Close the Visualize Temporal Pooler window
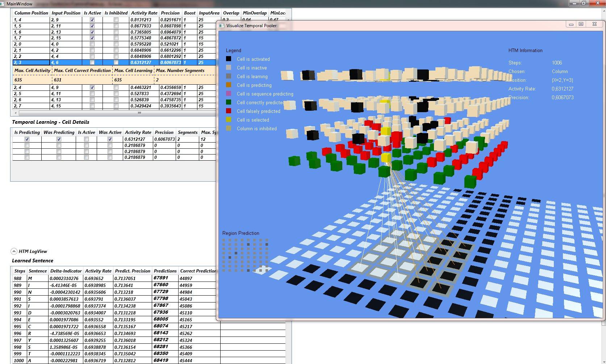Screen dimensions: 606x364 pyautogui.click(x=594, y=24)
